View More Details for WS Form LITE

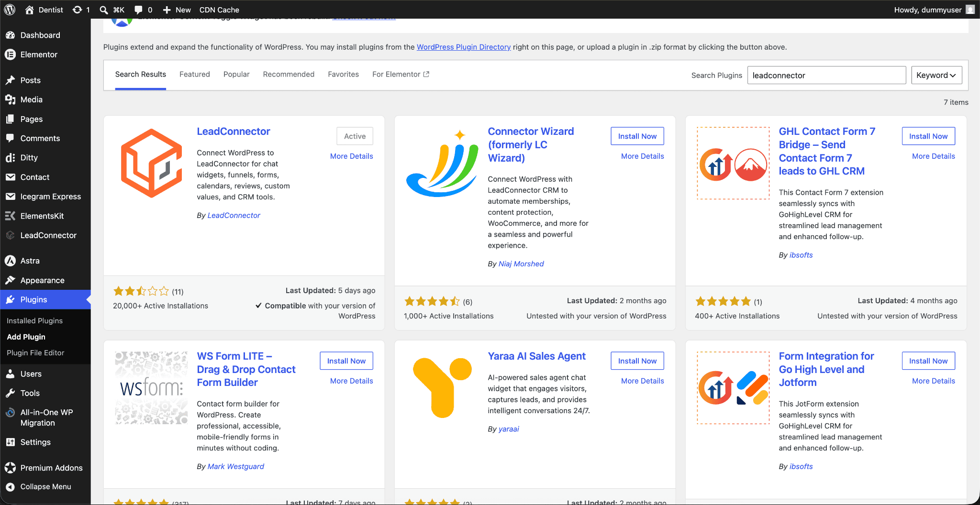pyautogui.click(x=352, y=381)
